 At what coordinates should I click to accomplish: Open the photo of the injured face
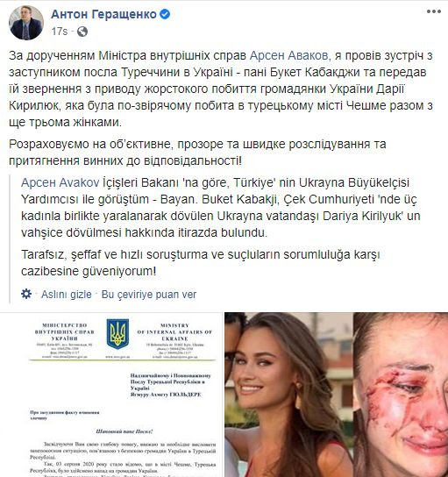tap(401, 395)
